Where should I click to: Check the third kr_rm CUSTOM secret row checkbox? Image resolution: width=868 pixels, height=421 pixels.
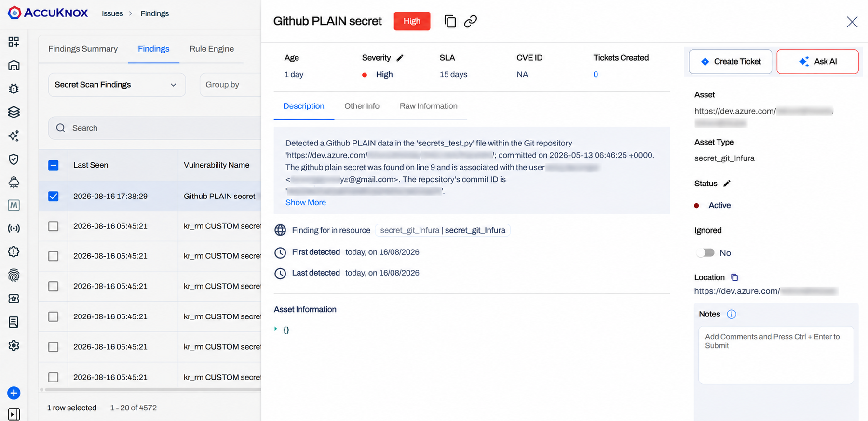click(54, 286)
